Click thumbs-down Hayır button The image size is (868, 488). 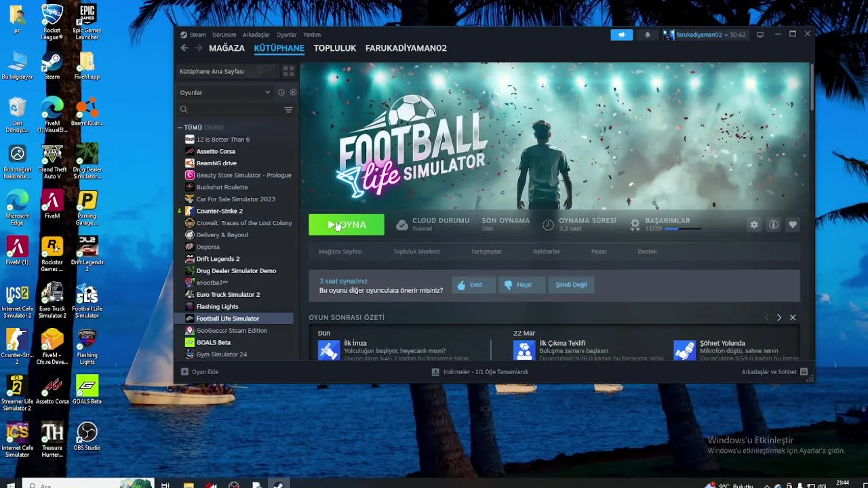[521, 285]
